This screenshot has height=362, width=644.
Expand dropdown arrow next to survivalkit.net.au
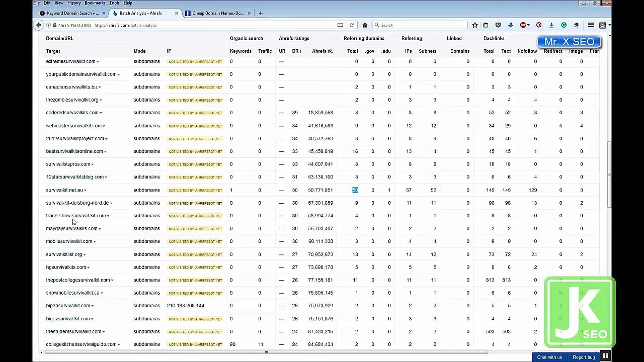point(86,191)
